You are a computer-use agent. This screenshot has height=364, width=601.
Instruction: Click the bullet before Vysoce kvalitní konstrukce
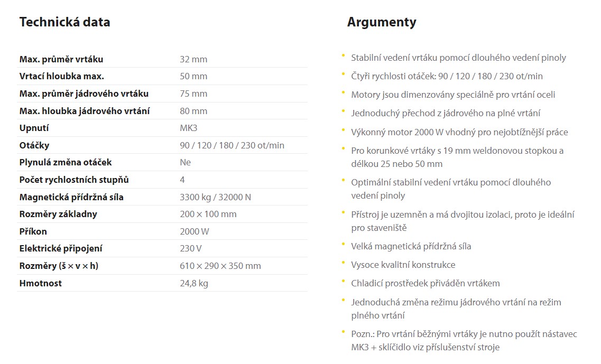(x=344, y=263)
